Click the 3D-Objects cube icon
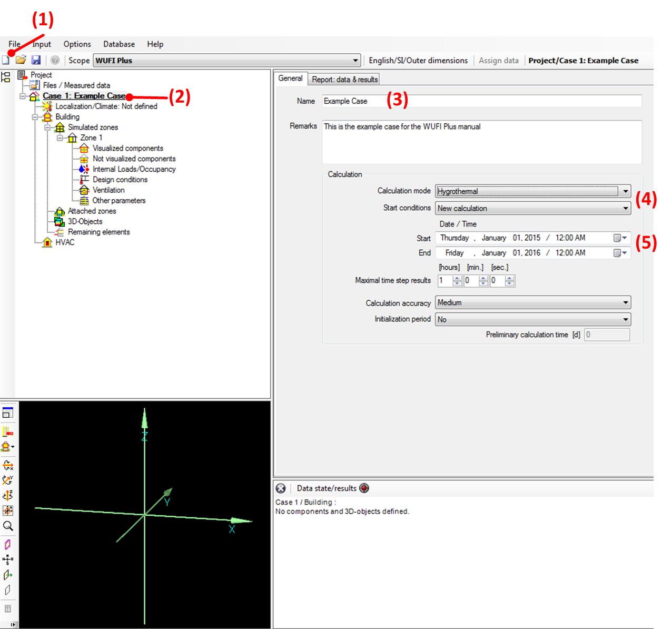672x629 pixels. (60, 222)
